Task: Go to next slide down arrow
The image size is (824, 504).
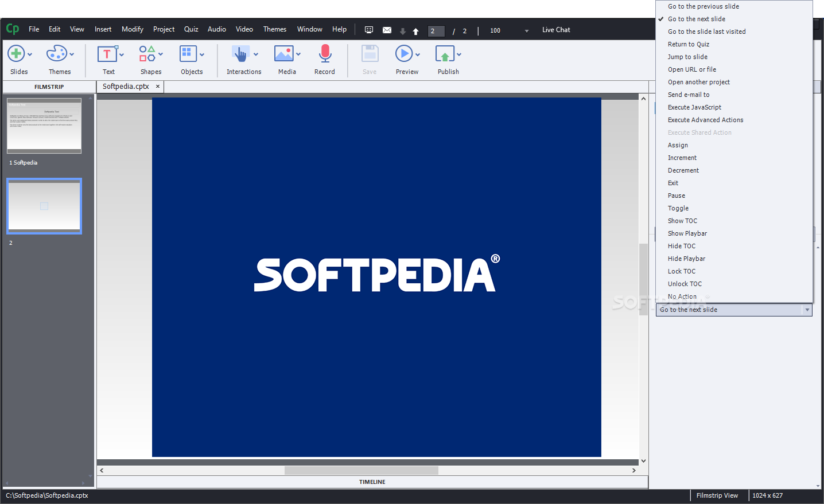Action: pyautogui.click(x=403, y=31)
